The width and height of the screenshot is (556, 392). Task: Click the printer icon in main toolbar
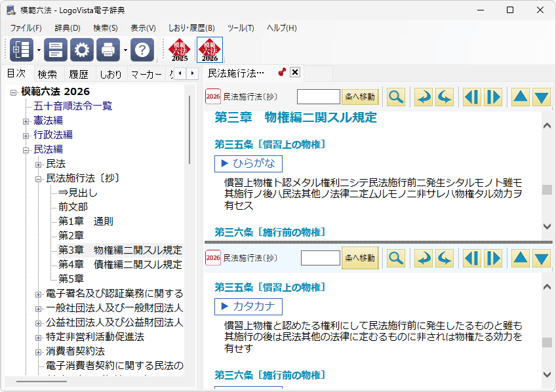tap(108, 50)
